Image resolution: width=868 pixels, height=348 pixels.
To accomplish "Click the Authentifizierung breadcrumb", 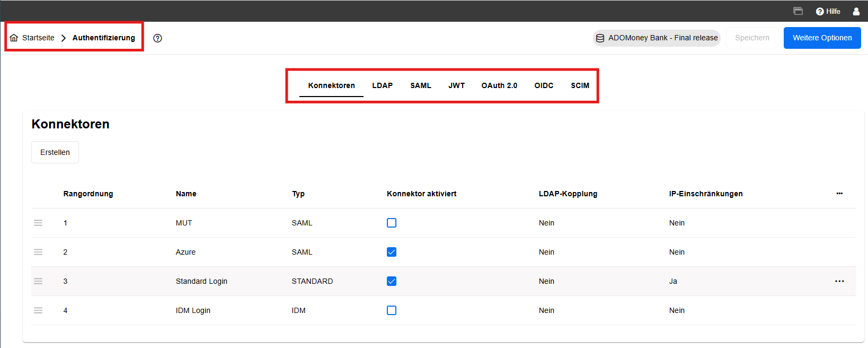I will pyautogui.click(x=104, y=38).
